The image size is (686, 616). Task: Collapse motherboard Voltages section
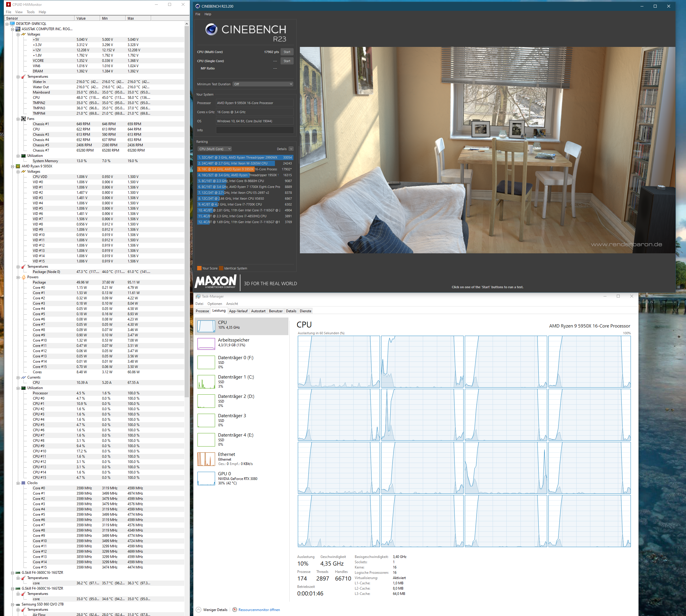(18, 34)
